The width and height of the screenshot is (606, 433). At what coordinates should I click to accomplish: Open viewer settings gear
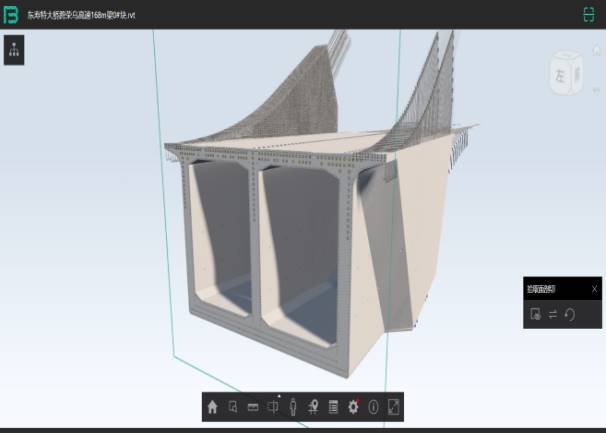353,407
